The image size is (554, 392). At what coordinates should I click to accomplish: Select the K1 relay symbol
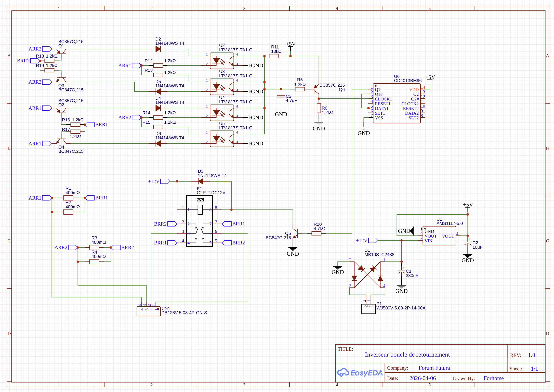pyautogui.click(x=200, y=221)
